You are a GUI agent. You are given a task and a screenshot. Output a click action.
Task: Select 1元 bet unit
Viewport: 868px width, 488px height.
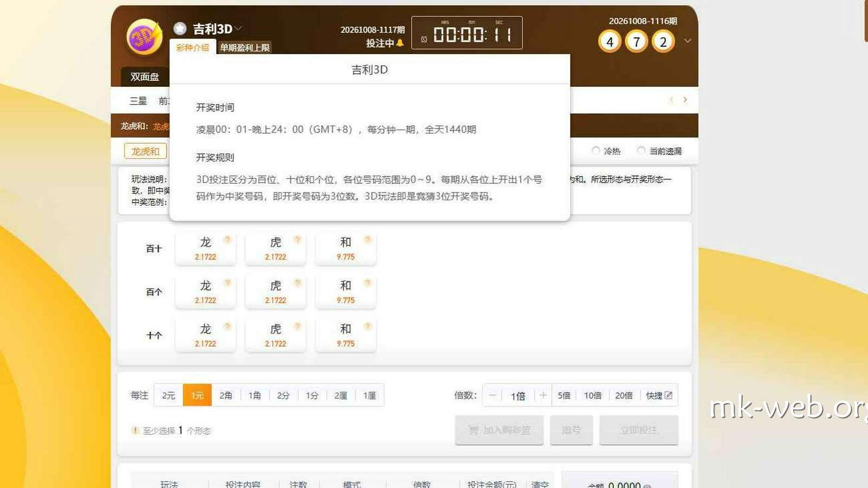197,395
